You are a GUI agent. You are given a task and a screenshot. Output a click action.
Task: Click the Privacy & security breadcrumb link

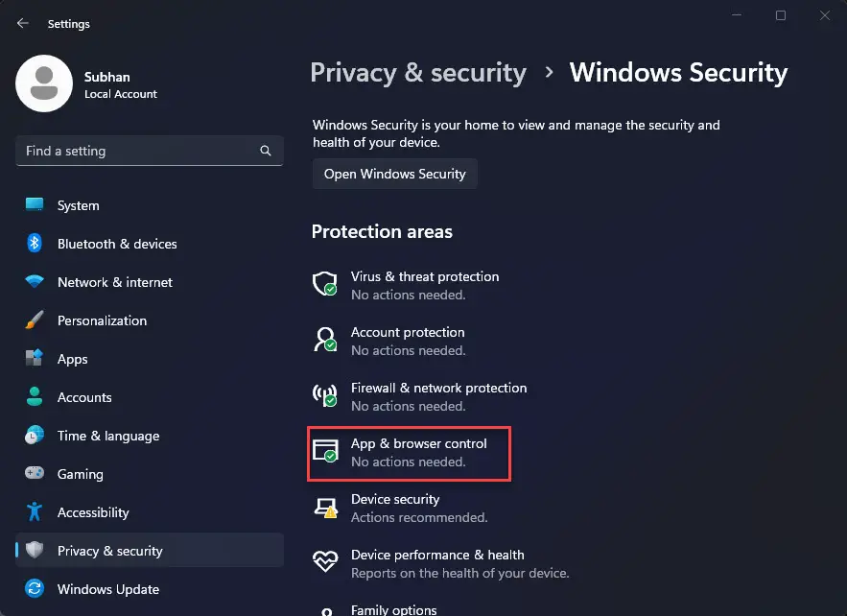tap(417, 72)
